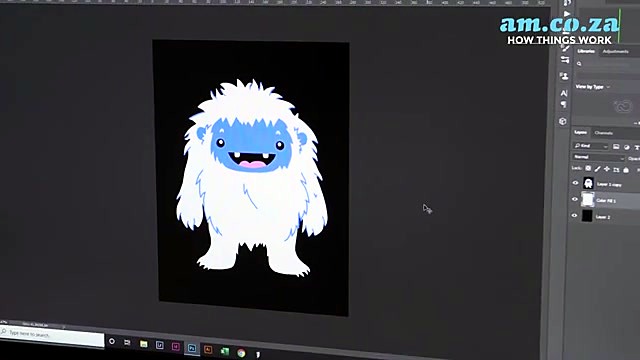Hide the Color Fill 1 layer
The height and width of the screenshot is (360, 640).
coord(575,199)
